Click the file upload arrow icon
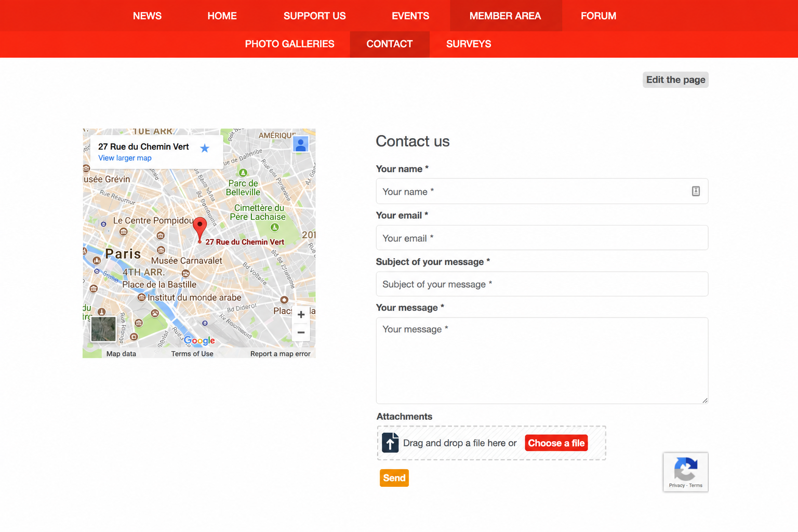The image size is (798, 532). (x=390, y=443)
